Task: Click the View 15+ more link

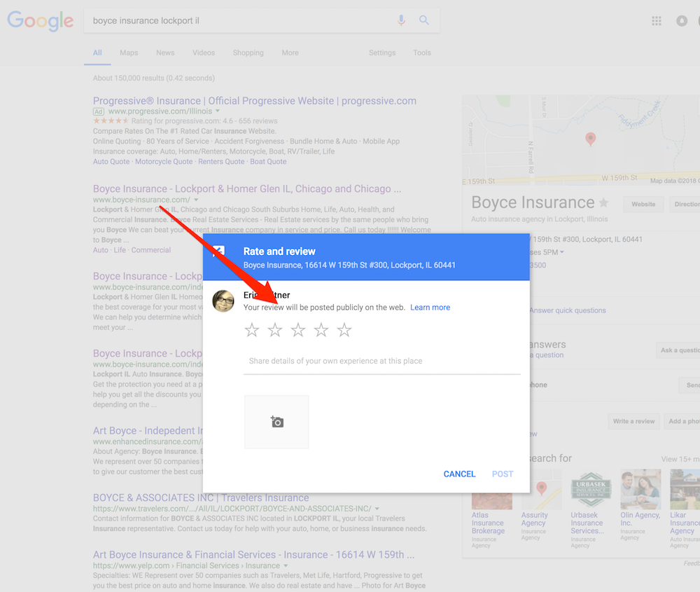Action: click(x=680, y=460)
